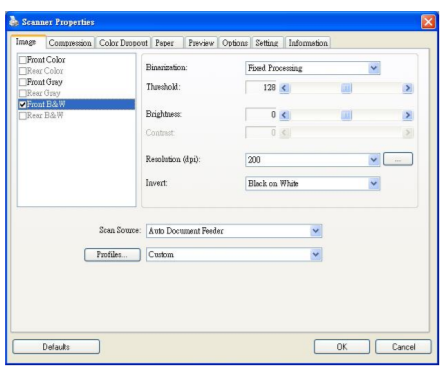Click the Brightness slider left arrow
The image size is (447, 374).
click(284, 115)
